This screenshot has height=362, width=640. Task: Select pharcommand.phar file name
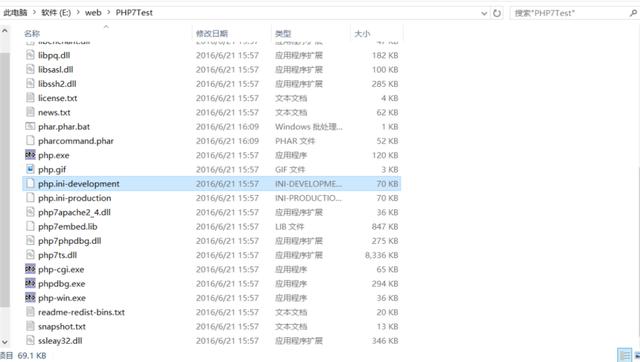[76, 141]
